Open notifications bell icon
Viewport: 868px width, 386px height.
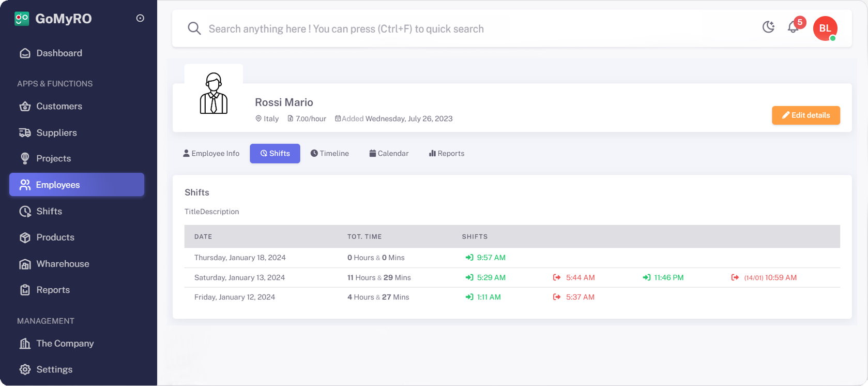pyautogui.click(x=793, y=27)
